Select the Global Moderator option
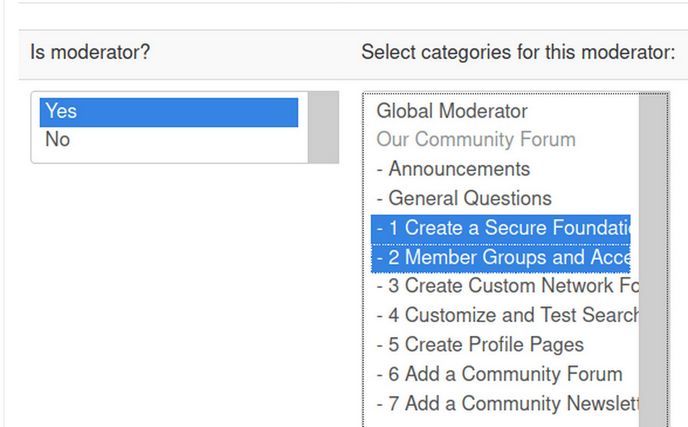This screenshot has height=427, width=688. click(x=452, y=111)
